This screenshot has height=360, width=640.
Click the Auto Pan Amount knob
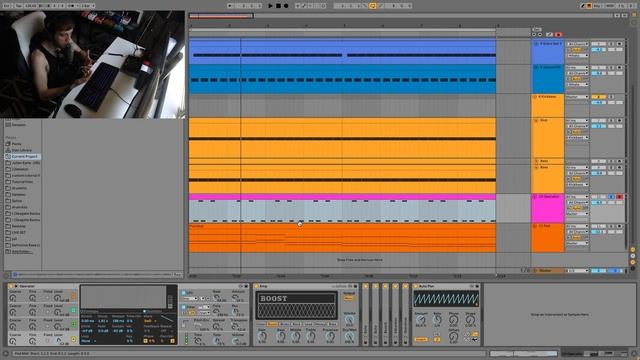420,320
